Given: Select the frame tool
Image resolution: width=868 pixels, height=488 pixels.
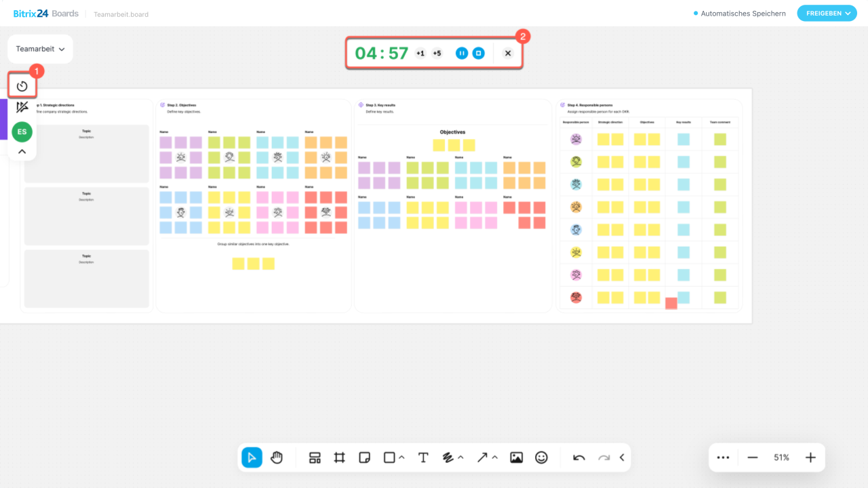Looking at the screenshot, I should 340,457.
